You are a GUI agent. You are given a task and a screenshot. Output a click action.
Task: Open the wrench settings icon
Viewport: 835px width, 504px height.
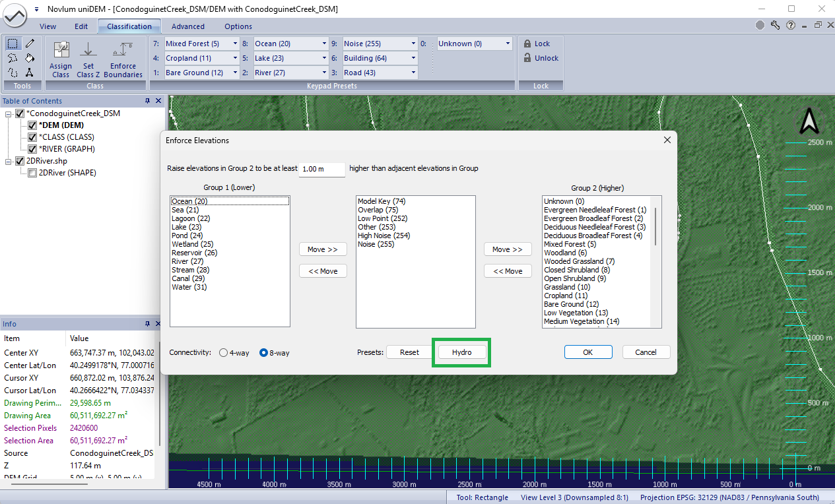pyautogui.click(x=775, y=25)
